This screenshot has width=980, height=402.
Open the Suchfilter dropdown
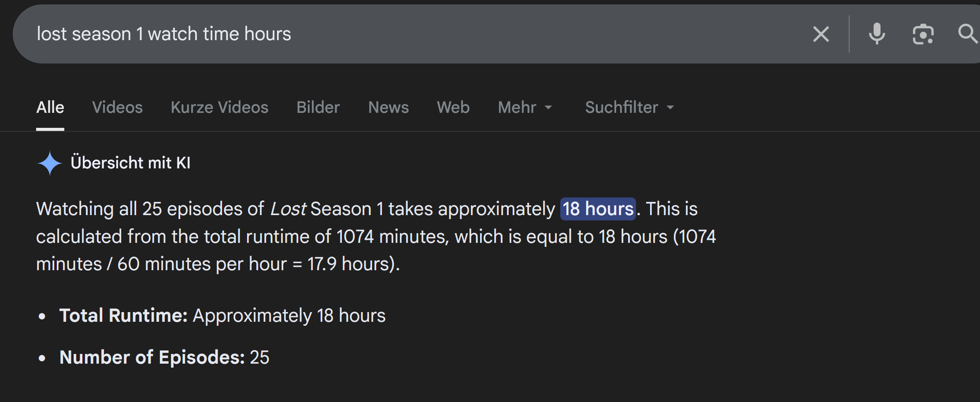point(629,107)
